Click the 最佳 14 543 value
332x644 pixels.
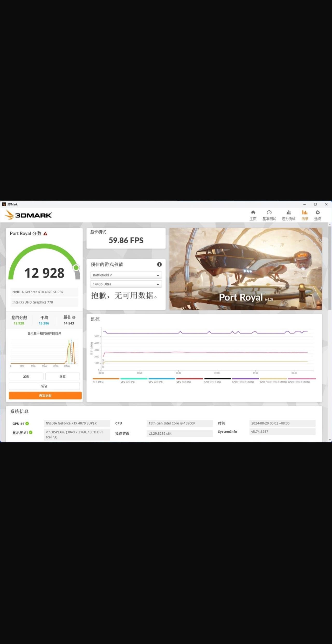(69, 323)
